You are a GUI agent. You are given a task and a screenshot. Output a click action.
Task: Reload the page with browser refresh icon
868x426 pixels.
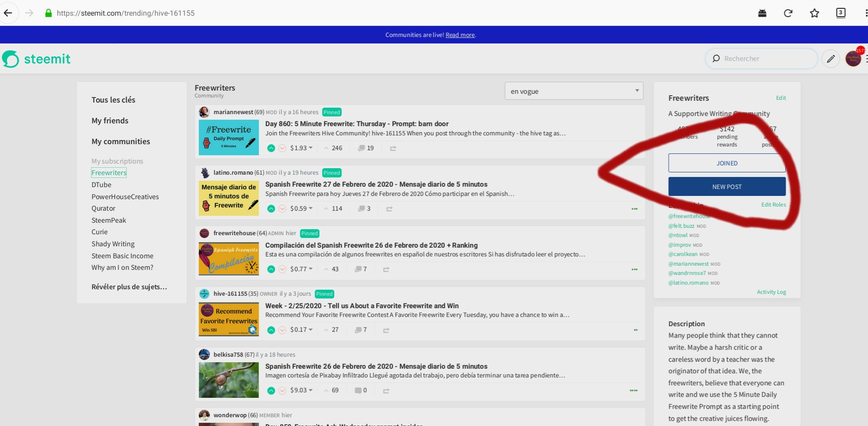(788, 13)
